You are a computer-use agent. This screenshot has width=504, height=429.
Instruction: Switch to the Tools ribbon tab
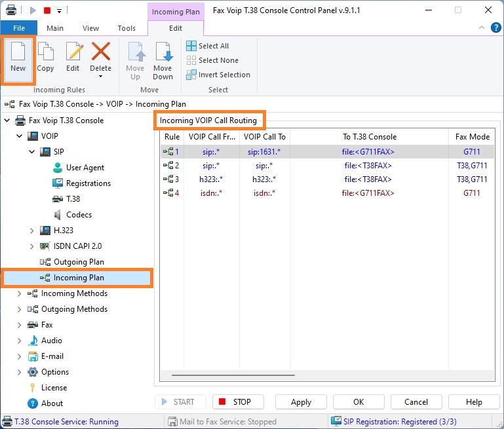126,28
